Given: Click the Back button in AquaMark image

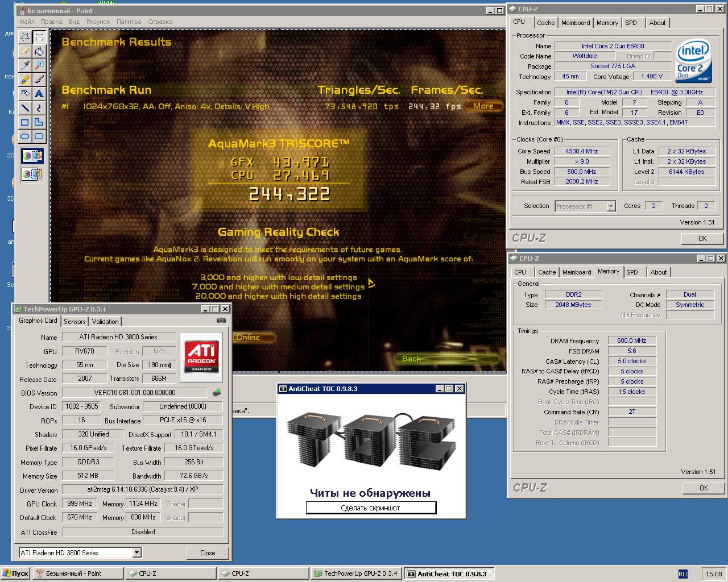Looking at the screenshot, I should click(x=448, y=359).
